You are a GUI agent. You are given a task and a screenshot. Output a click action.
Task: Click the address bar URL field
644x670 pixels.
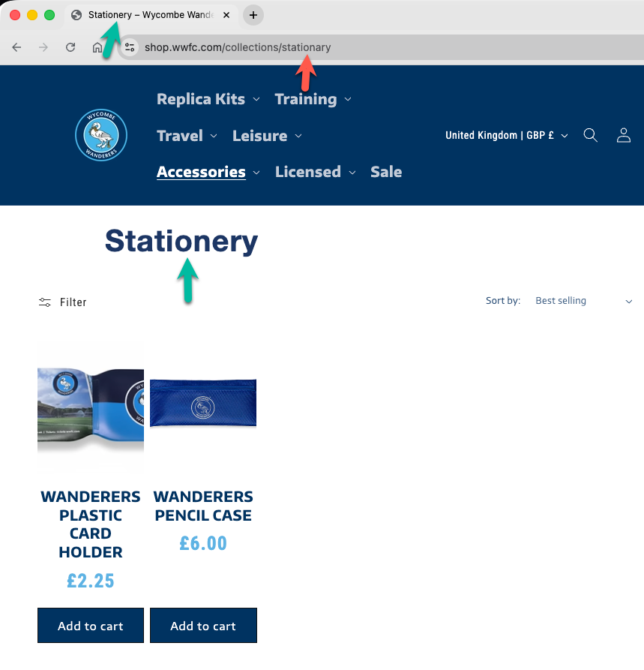pos(375,47)
